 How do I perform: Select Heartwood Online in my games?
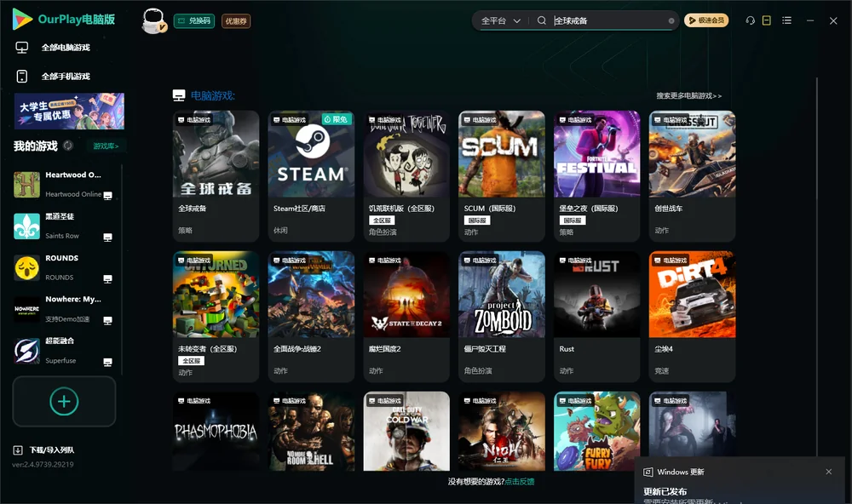coord(64,184)
